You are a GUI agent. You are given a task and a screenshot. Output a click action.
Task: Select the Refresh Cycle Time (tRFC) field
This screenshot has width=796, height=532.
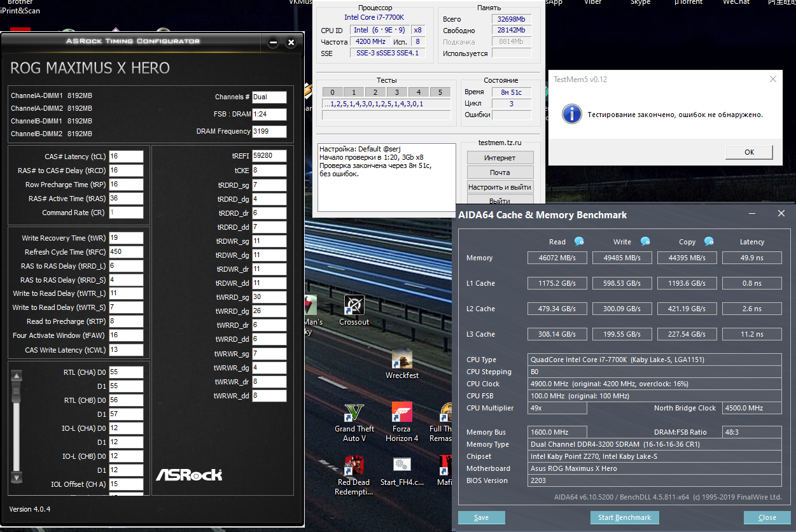click(x=126, y=252)
